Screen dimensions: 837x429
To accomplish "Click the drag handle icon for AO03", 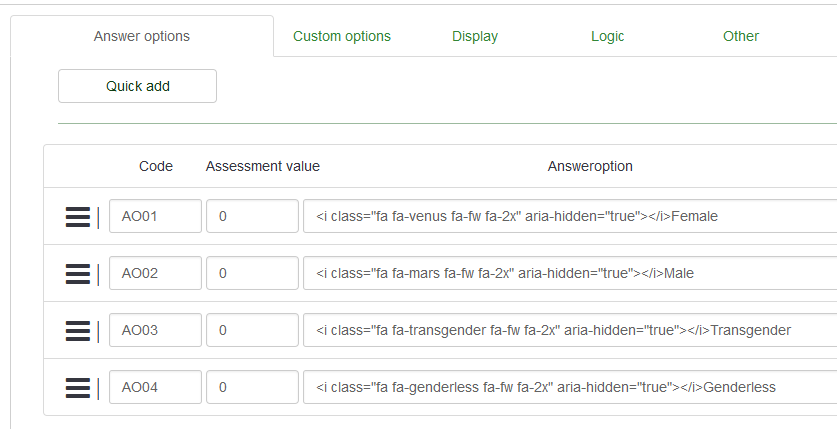I will [78, 330].
